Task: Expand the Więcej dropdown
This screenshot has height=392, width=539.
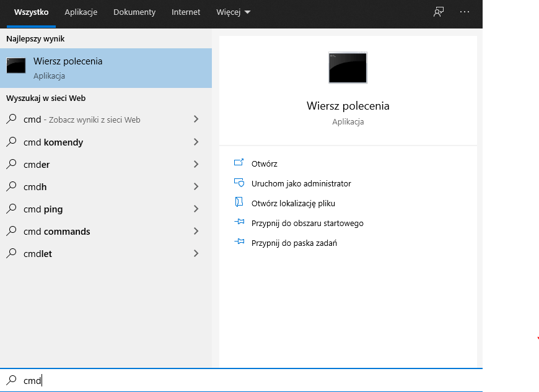Action: [x=233, y=12]
